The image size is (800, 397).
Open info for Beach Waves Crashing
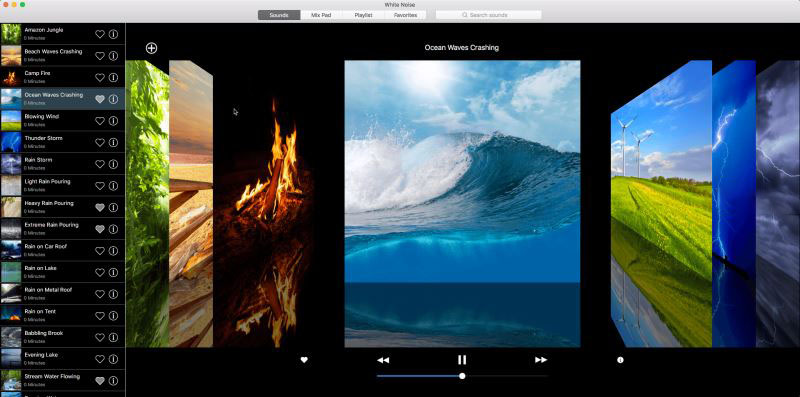click(x=113, y=56)
